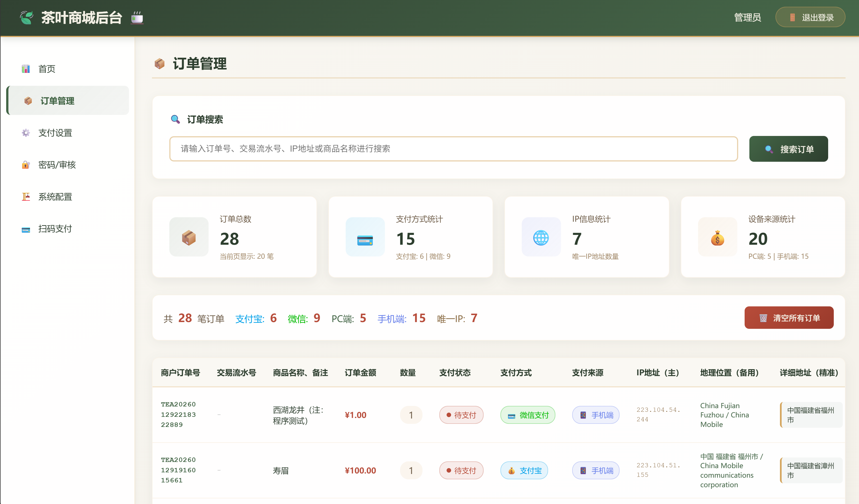
Task: Click the leaf logo icon in header
Action: coord(27,17)
